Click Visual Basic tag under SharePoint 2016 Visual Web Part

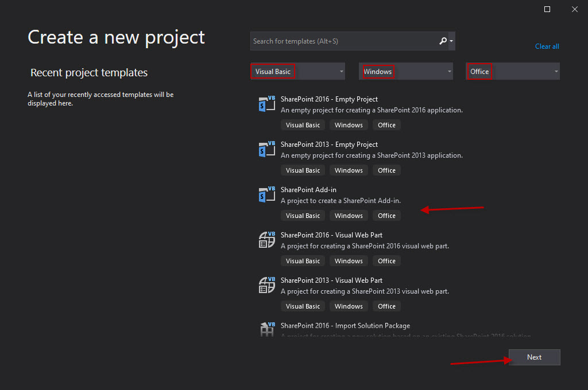click(x=303, y=261)
